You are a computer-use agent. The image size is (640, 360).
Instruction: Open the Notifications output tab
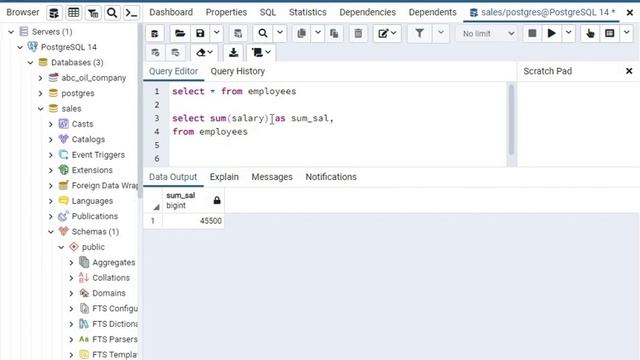pyautogui.click(x=331, y=177)
